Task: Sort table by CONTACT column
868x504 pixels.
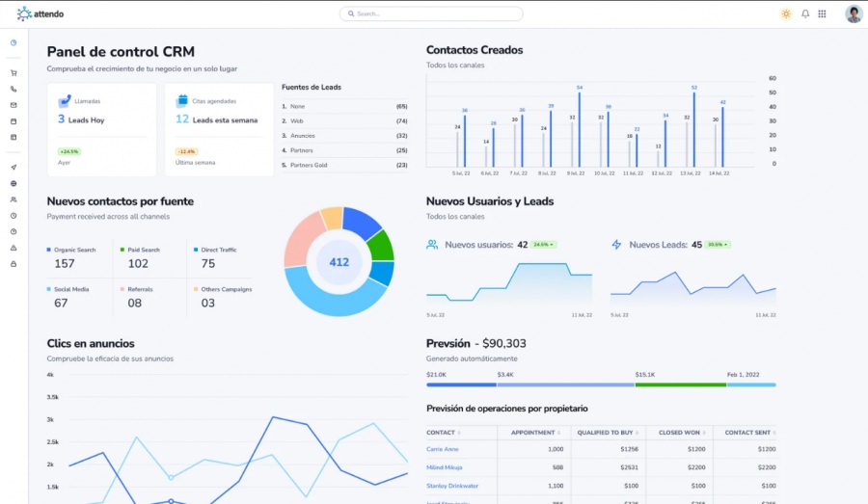Action: click(x=444, y=433)
